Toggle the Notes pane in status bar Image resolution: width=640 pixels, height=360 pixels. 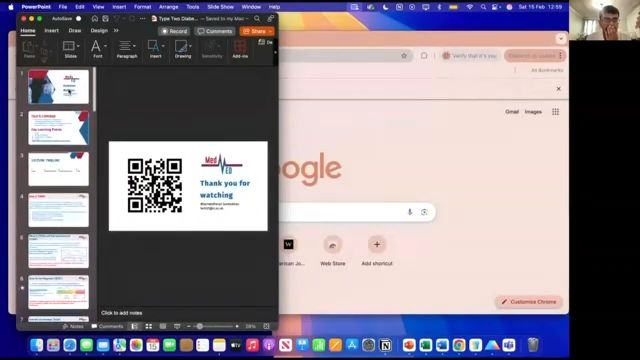pyautogui.click(x=73, y=326)
